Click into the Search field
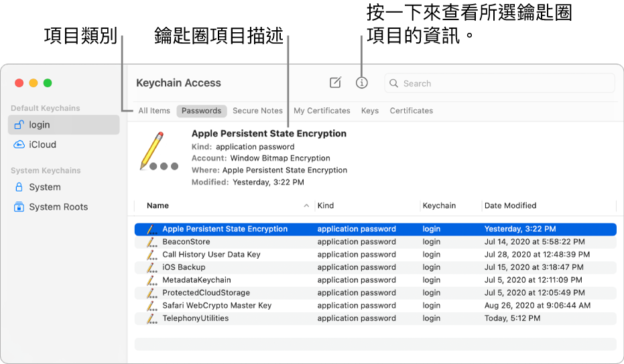The height and width of the screenshot is (364, 624). pos(499,83)
